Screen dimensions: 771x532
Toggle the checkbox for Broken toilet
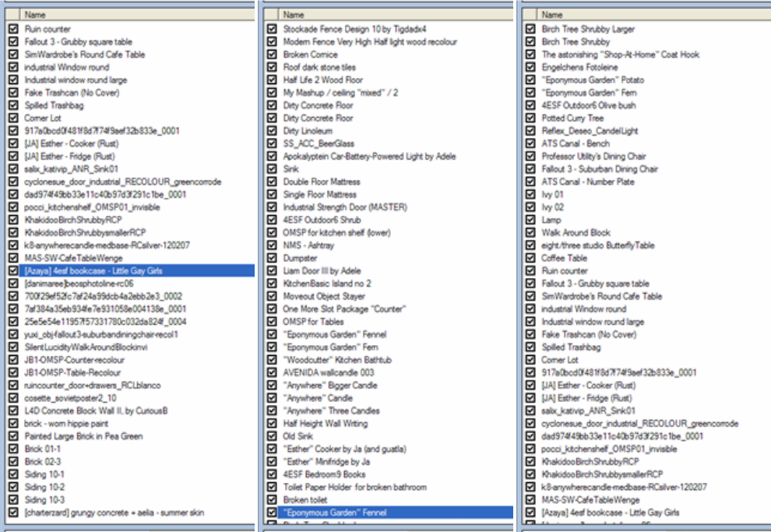pos(272,500)
